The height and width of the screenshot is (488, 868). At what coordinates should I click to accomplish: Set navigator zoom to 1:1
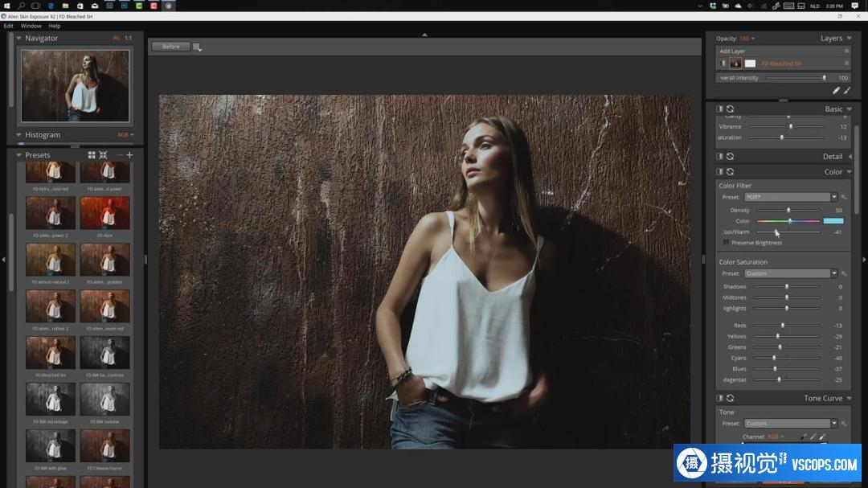(x=129, y=39)
